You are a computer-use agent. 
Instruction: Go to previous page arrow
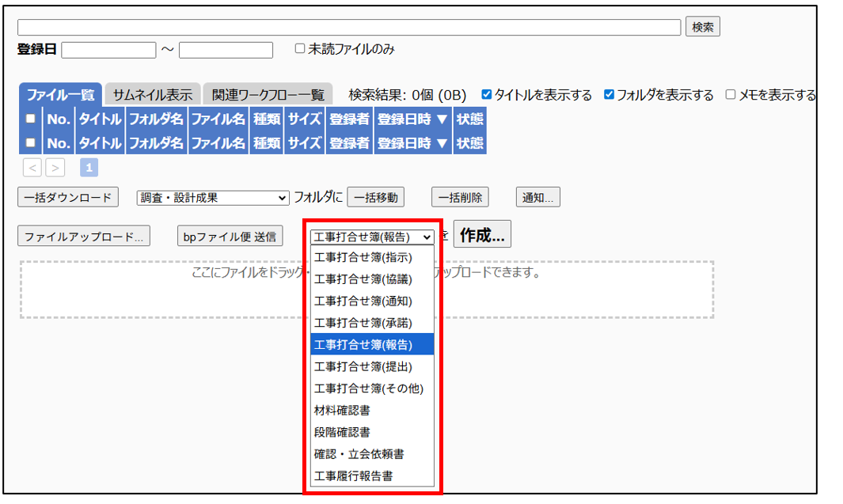coord(32,168)
